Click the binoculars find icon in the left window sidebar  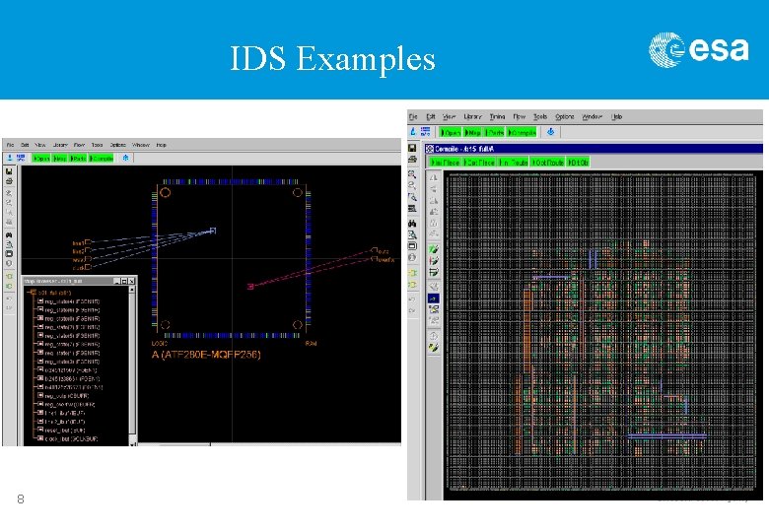(x=9, y=235)
